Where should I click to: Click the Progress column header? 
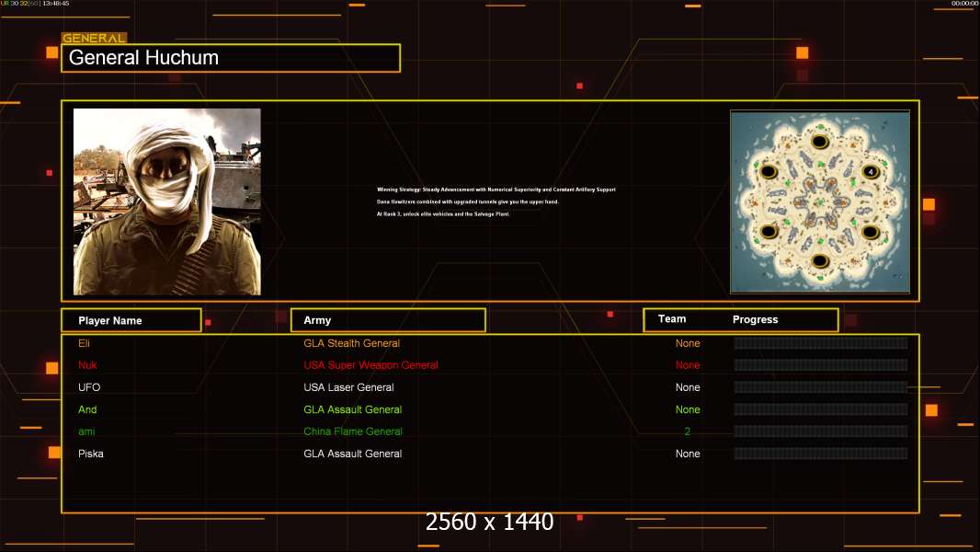[755, 319]
